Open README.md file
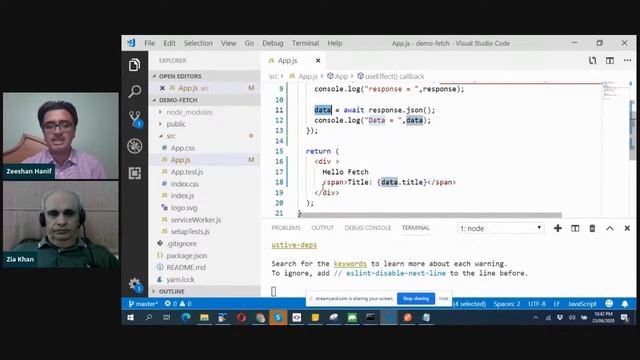 [x=186, y=267]
